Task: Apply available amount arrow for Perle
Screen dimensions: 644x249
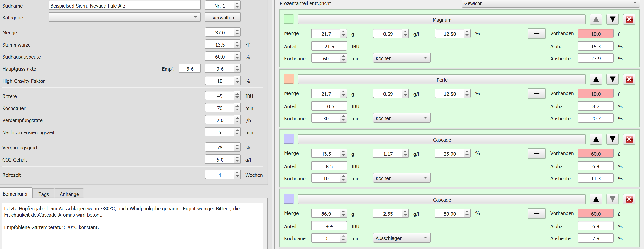Action: [x=536, y=94]
